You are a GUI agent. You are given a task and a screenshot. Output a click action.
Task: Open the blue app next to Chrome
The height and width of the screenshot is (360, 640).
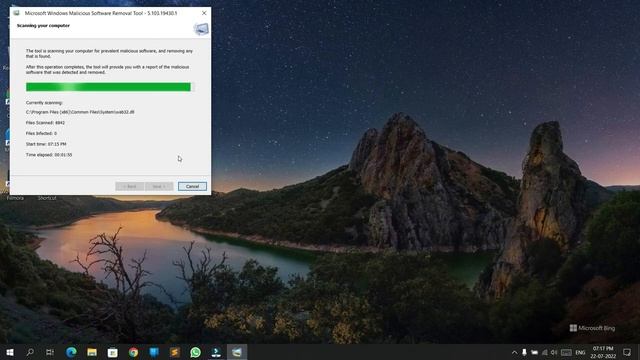[x=154, y=352]
